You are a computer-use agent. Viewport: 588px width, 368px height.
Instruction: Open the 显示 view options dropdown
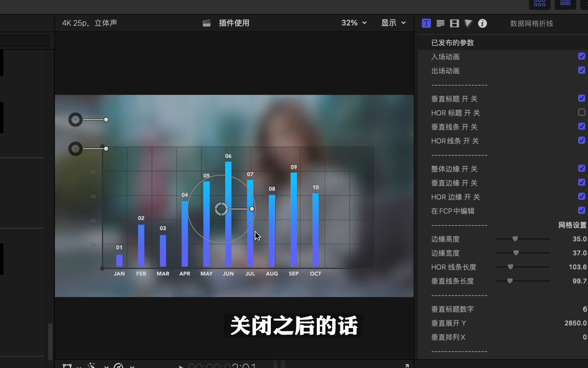coord(393,23)
